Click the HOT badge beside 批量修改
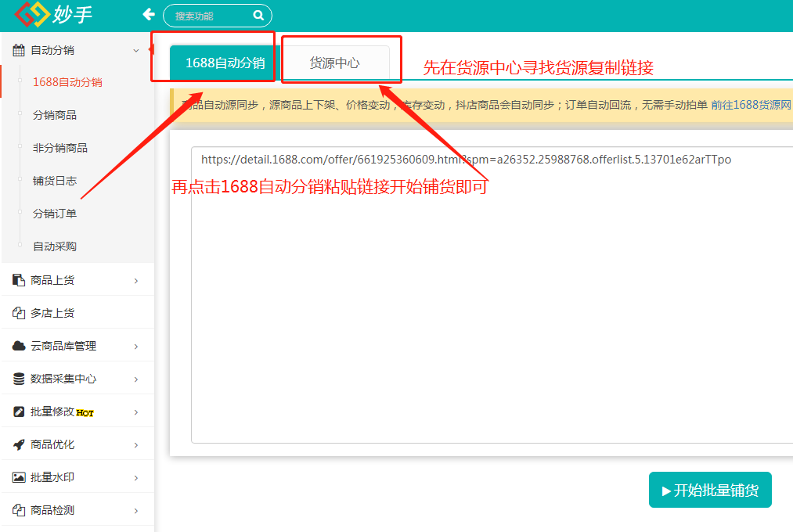This screenshot has height=532, width=793. click(x=85, y=413)
